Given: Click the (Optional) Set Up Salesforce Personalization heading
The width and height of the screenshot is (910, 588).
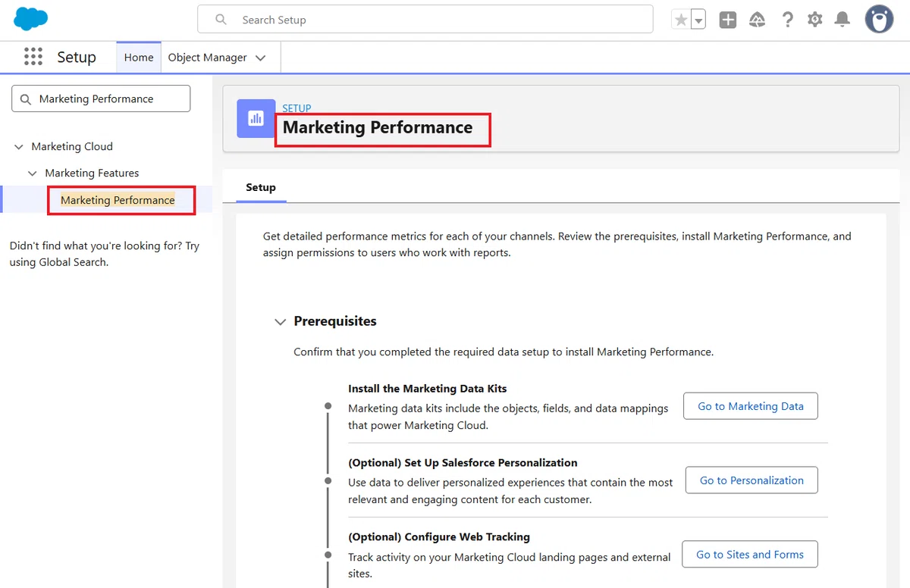Looking at the screenshot, I should (x=463, y=463).
